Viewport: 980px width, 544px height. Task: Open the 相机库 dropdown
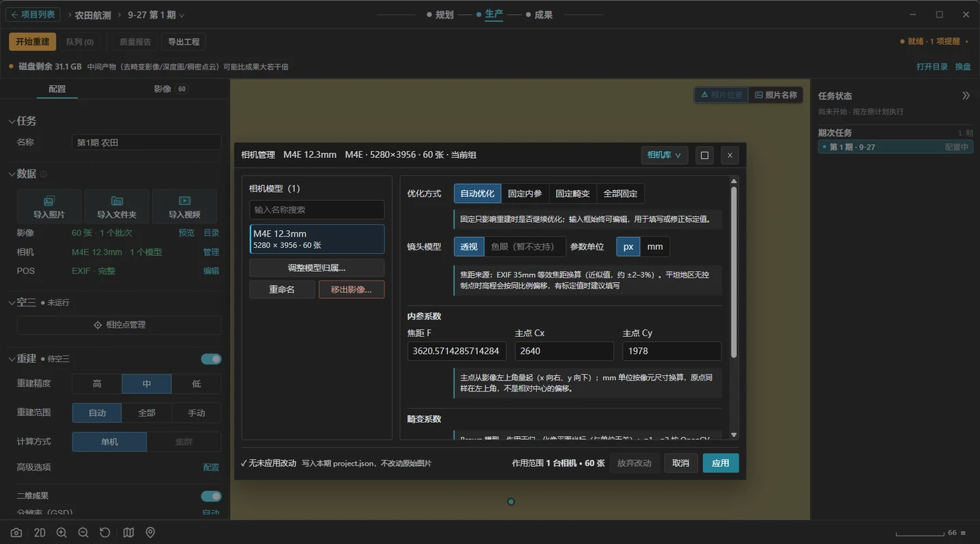tap(664, 155)
